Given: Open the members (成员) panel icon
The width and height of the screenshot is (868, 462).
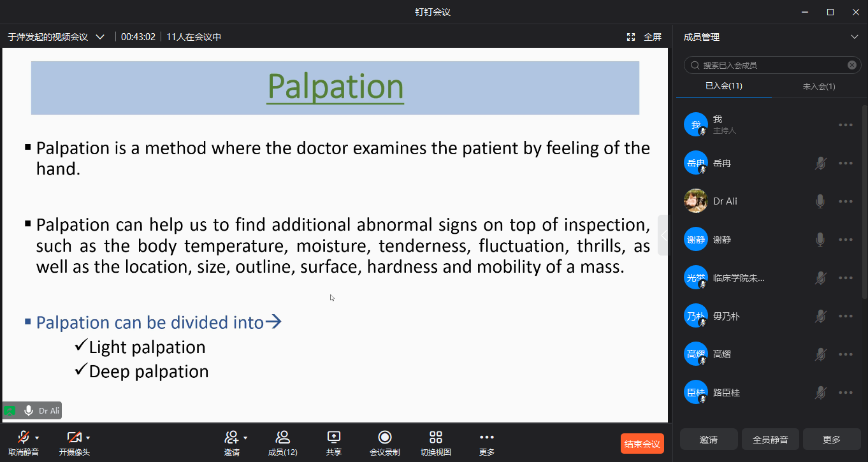Looking at the screenshot, I should [x=282, y=437].
